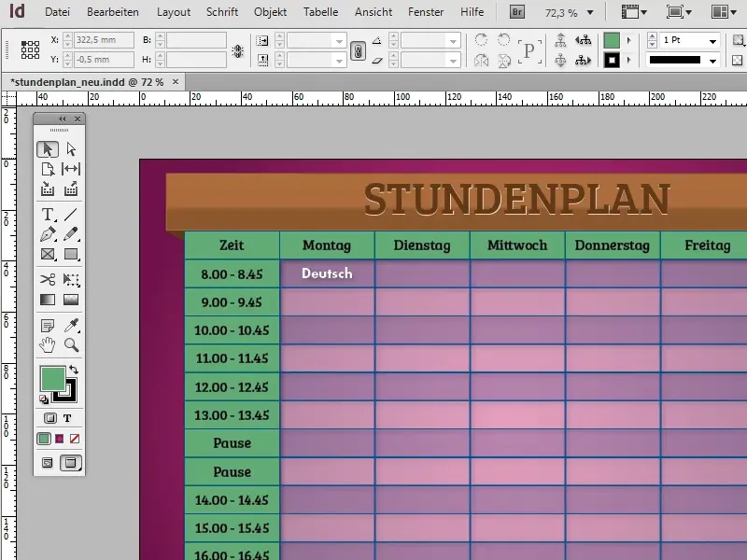
Task: Select the Page tool
Action: tap(48, 169)
